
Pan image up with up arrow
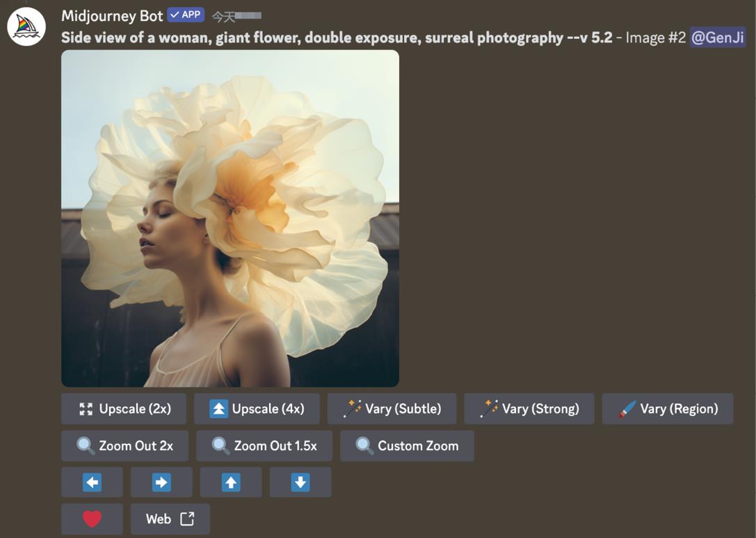pyautogui.click(x=231, y=482)
